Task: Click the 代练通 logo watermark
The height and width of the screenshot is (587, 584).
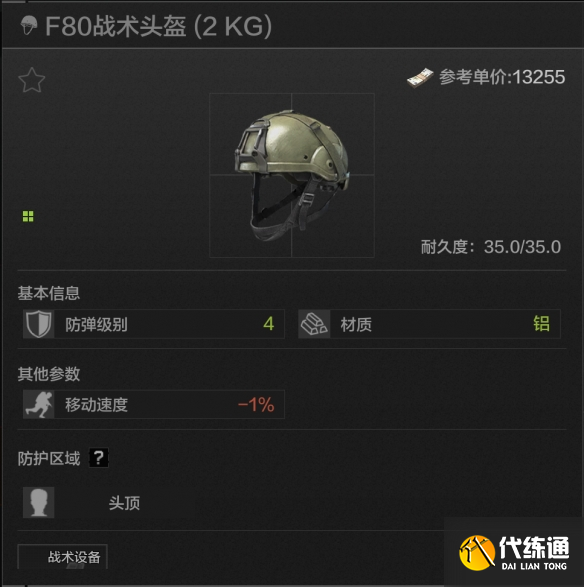Action: [514, 553]
